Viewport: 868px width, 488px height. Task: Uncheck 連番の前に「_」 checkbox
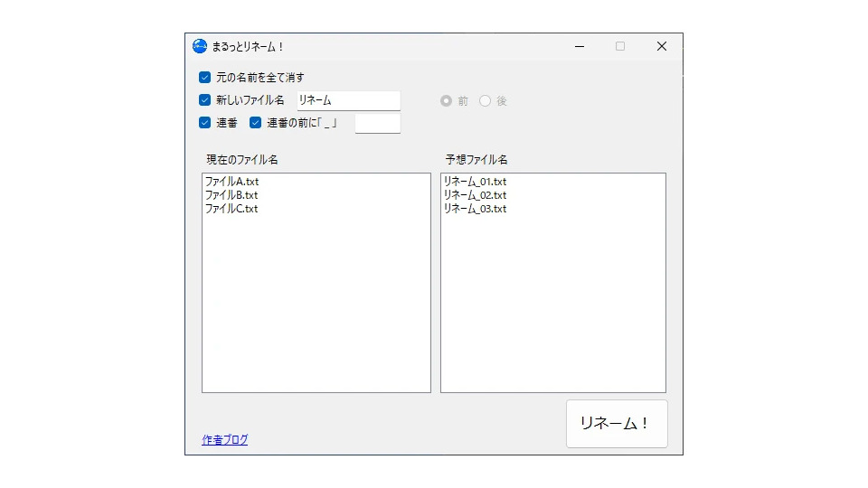click(x=255, y=123)
